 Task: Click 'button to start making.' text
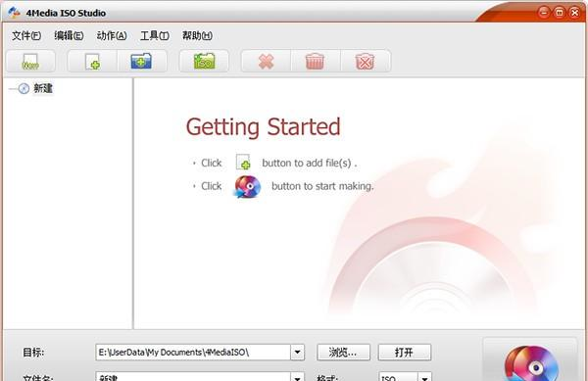(322, 186)
